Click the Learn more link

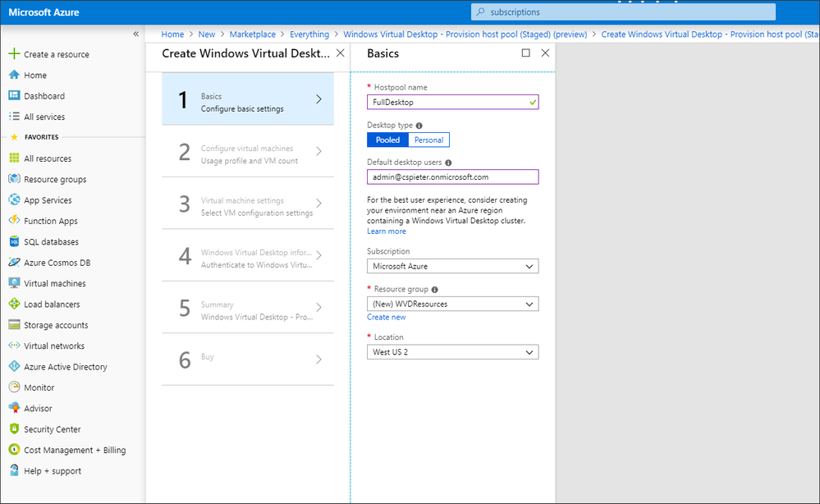(387, 231)
